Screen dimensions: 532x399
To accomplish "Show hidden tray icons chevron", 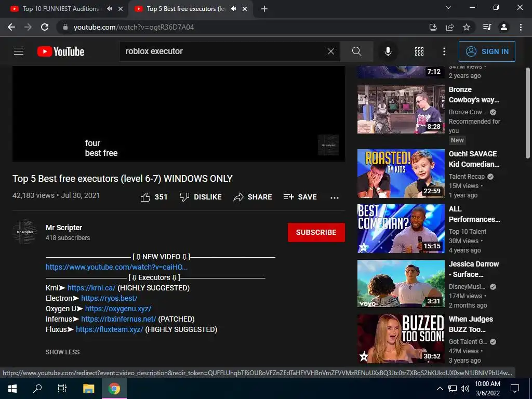I will (x=440, y=389).
